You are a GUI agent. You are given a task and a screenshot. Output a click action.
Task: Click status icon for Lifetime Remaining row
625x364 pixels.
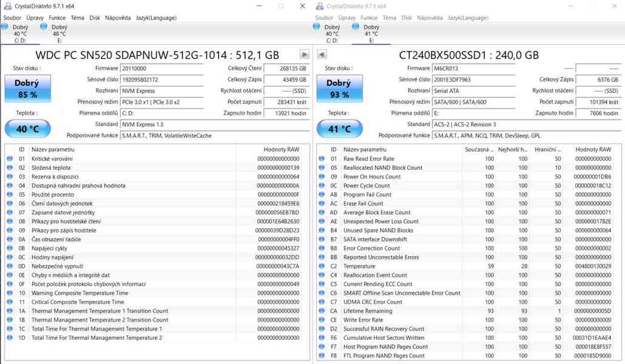tap(322, 311)
